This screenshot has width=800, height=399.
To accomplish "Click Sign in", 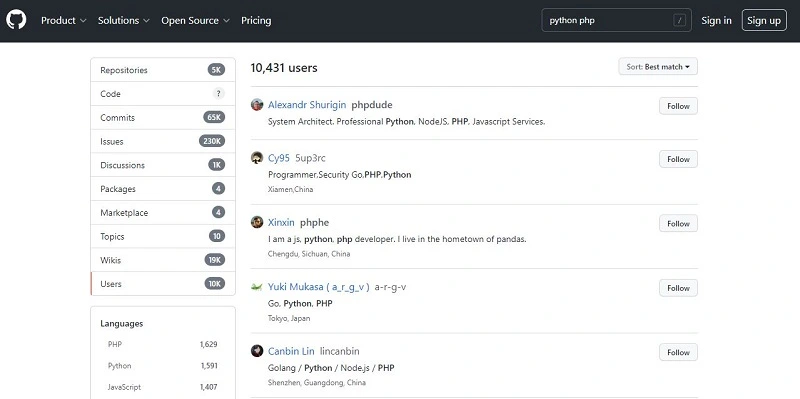I will pyautogui.click(x=716, y=20).
